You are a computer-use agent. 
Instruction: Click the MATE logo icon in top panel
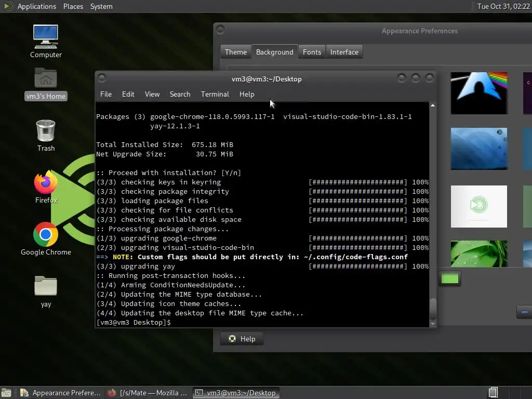[8, 6]
